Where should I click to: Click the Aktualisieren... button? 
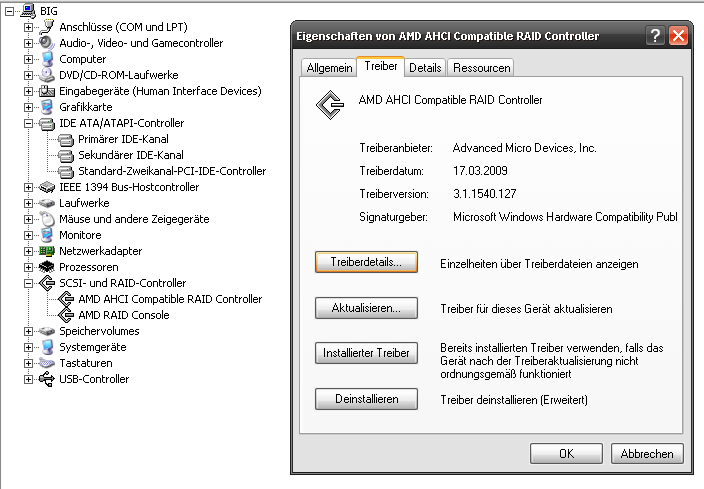tap(366, 308)
